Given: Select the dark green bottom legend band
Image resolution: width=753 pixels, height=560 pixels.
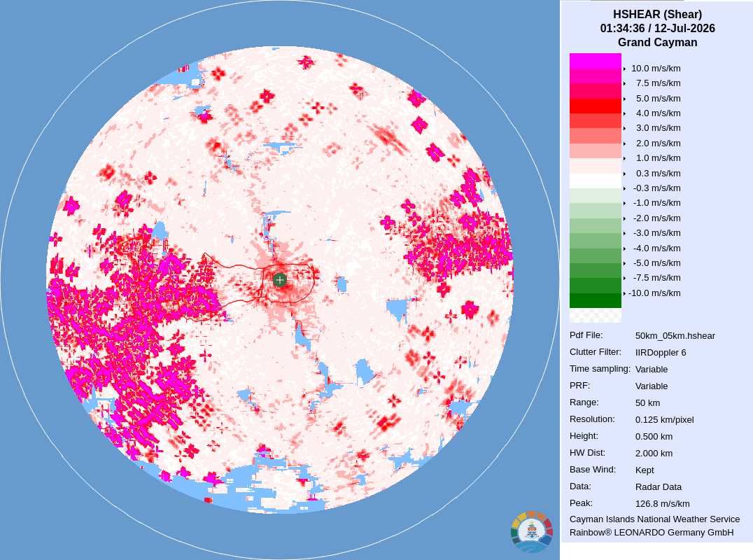Looking at the screenshot, I should point(596,301).
